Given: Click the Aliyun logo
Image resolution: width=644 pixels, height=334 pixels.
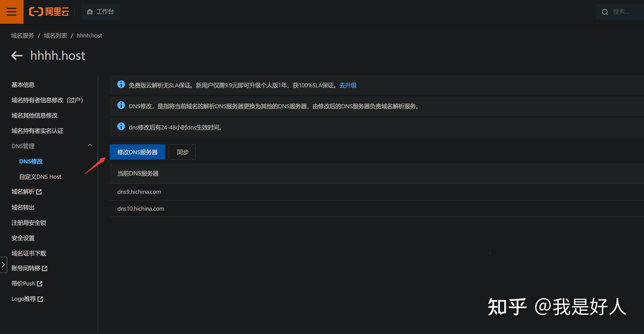Looking at the screenshot, I should pyautogui.click(x=49, y=12).
